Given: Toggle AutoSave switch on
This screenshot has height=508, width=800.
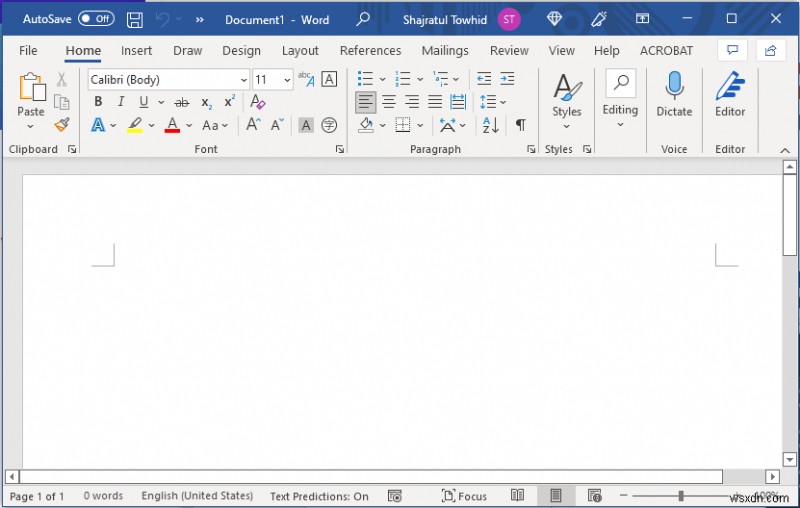Looking at the screenshot, I should point(96,19).
